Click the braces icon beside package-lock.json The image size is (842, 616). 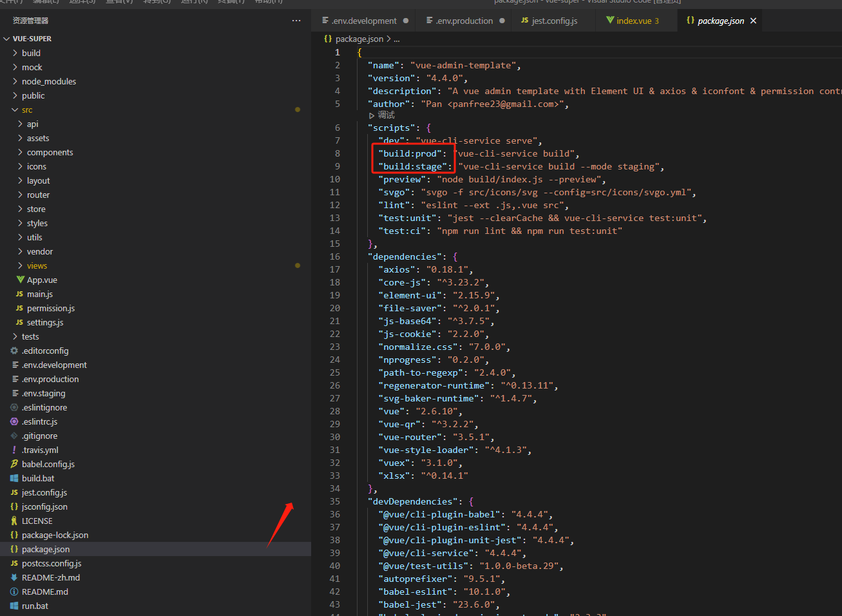[x=14, y=535]
